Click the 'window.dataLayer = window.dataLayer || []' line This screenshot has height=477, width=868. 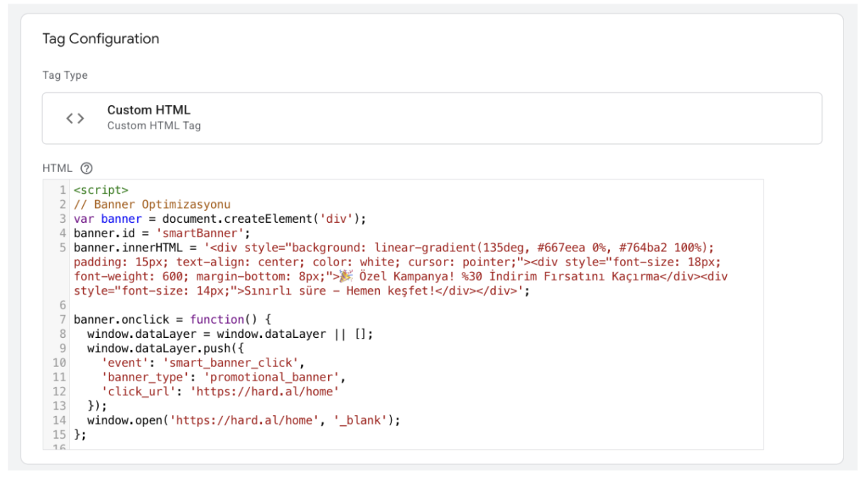230,334
